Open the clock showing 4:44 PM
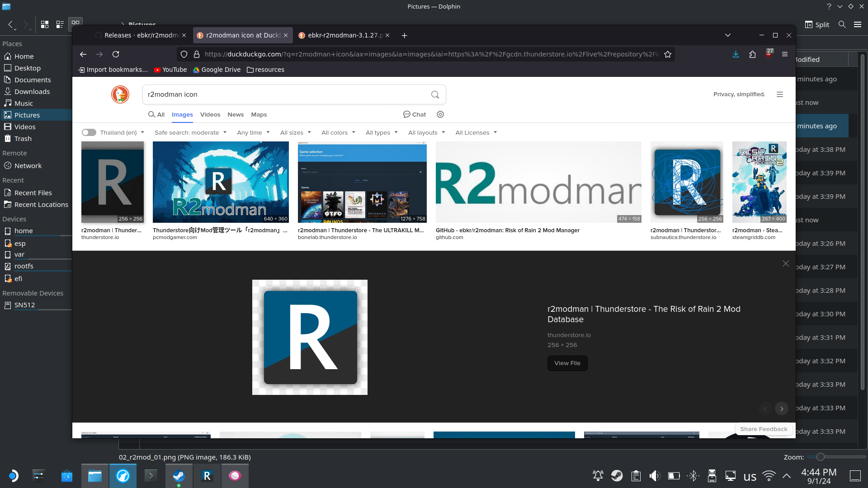 (819, 476)
